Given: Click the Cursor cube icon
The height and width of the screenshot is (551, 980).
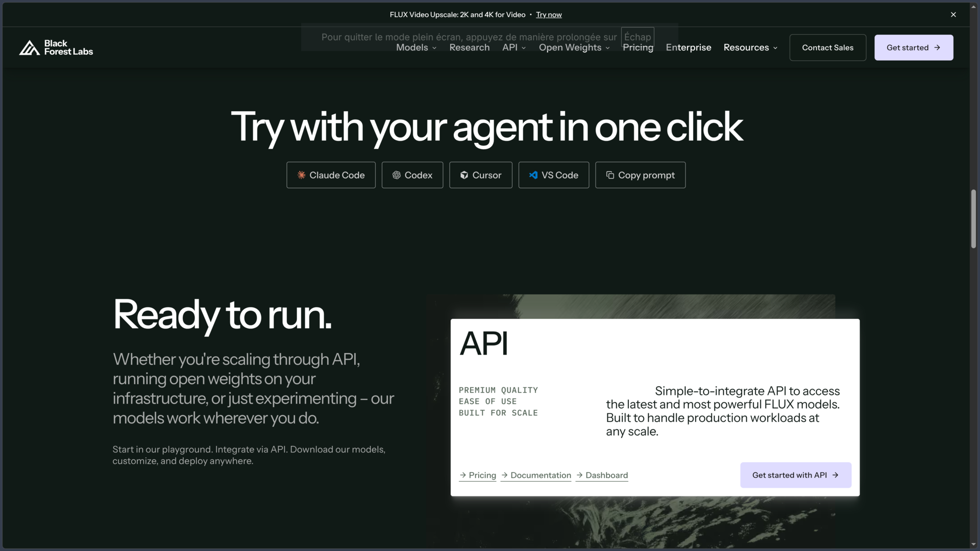Looking at the screenshot, I should tap(464, 175).
